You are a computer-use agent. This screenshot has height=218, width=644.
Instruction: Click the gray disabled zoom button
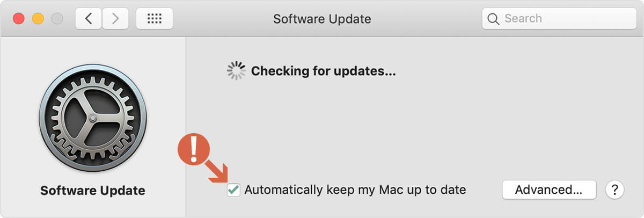click(x=57, y=19)
